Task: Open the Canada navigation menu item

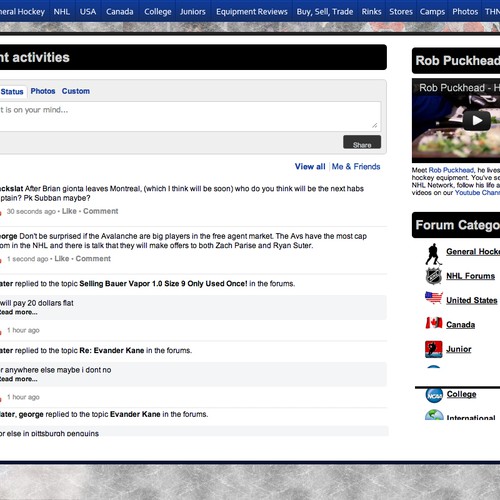Action: (120, 12)
